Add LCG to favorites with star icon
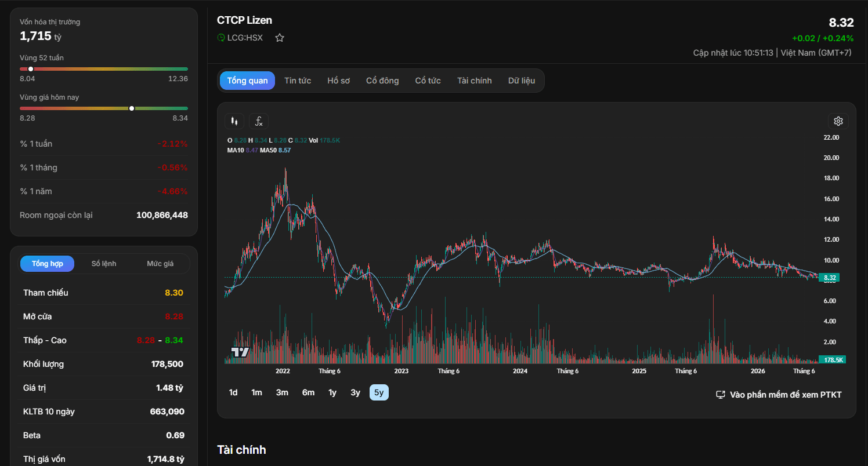Screen dimensions: 868x466 [x=280, y=38]
